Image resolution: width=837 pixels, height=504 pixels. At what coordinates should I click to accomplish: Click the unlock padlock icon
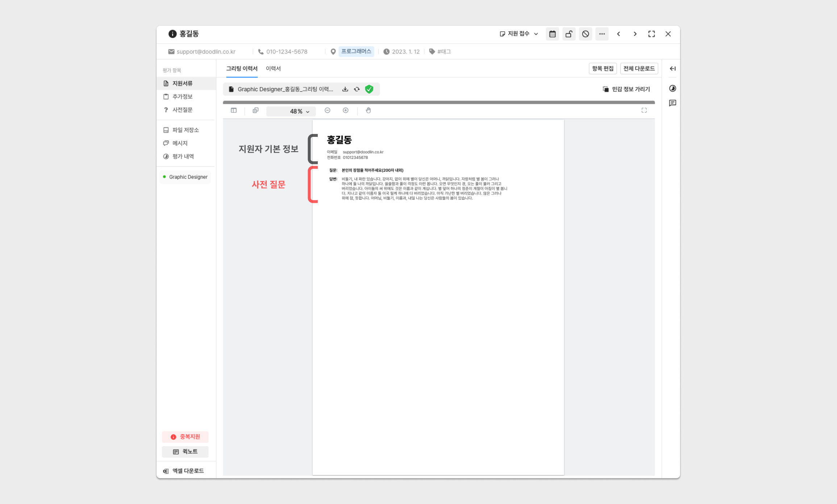pos(569,34)
